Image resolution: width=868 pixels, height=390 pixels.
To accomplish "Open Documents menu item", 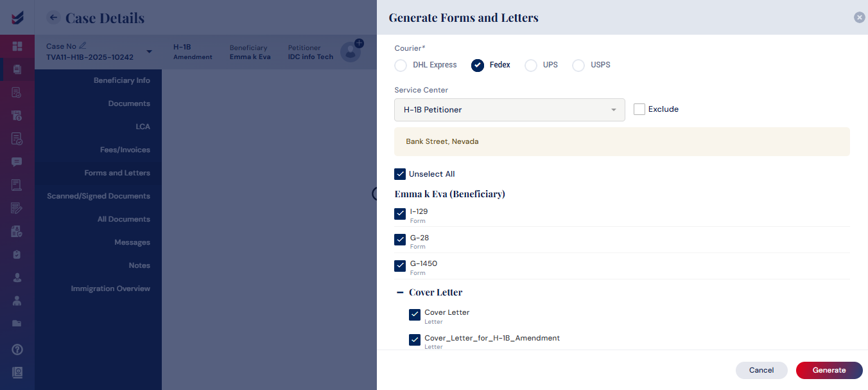I will [129, 103].
